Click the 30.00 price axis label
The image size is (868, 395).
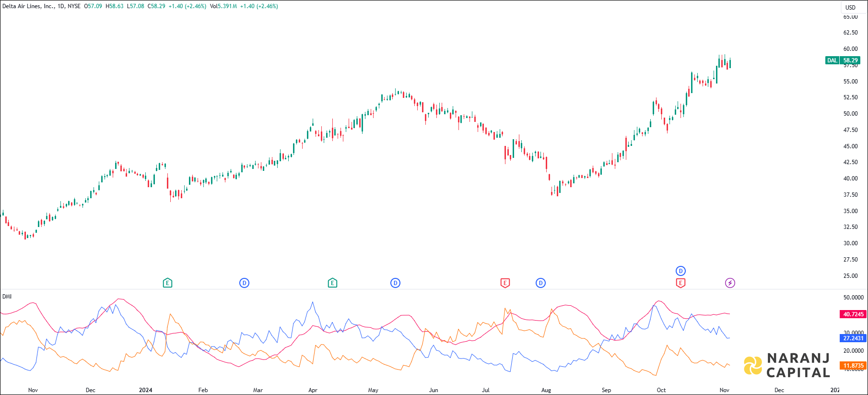[850, 243]
